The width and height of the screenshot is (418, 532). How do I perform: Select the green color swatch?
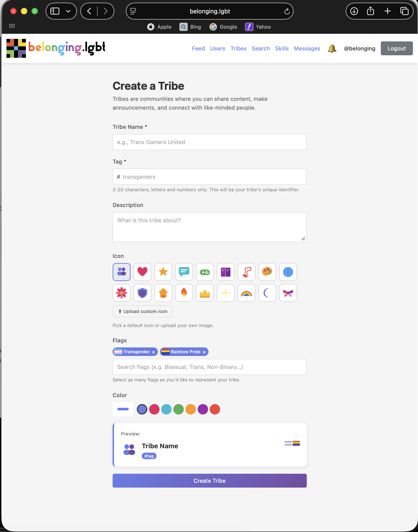(178, 409)
